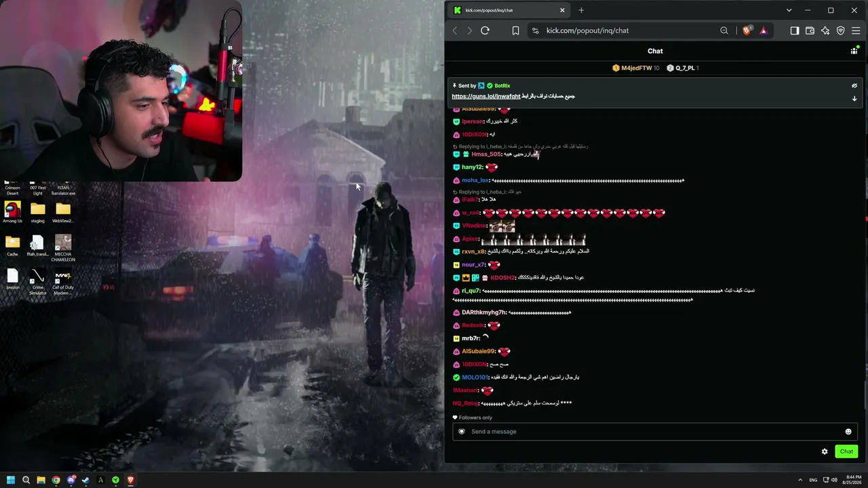Reload the Kick chat page
The image size is (868, 488).
pos(485,30)
